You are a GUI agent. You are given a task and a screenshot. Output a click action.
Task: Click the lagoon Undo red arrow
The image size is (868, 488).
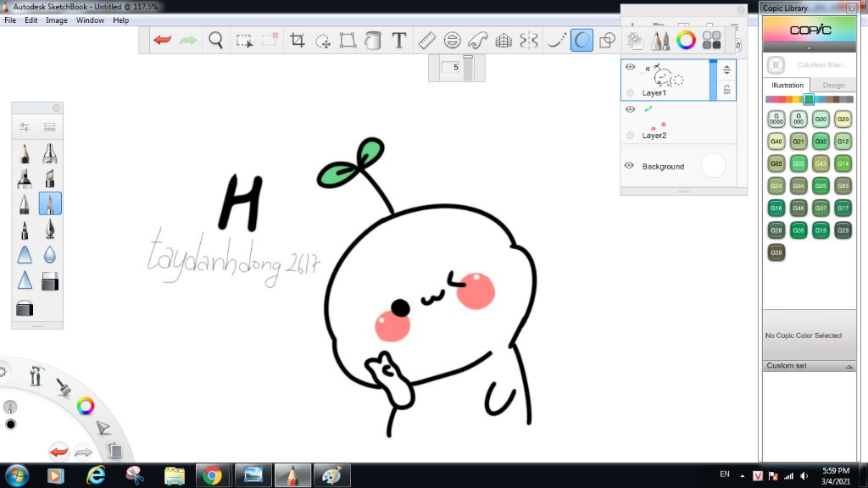pyautogui.click(x=58, y=452)
